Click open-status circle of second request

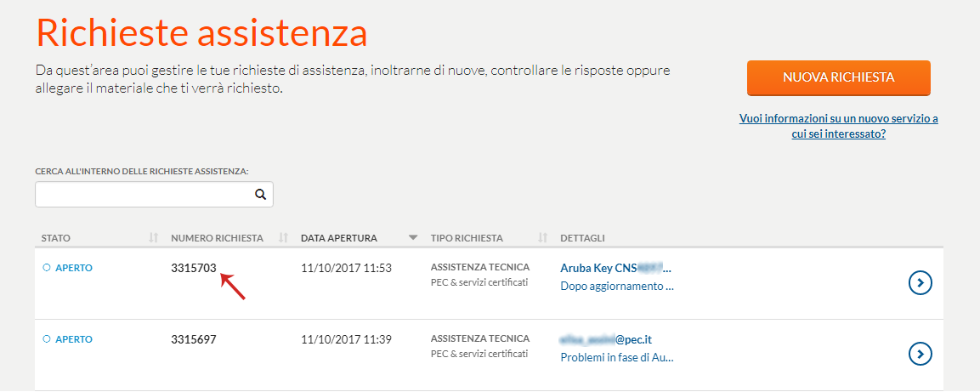pyautogui.click(x=46, y=339)
